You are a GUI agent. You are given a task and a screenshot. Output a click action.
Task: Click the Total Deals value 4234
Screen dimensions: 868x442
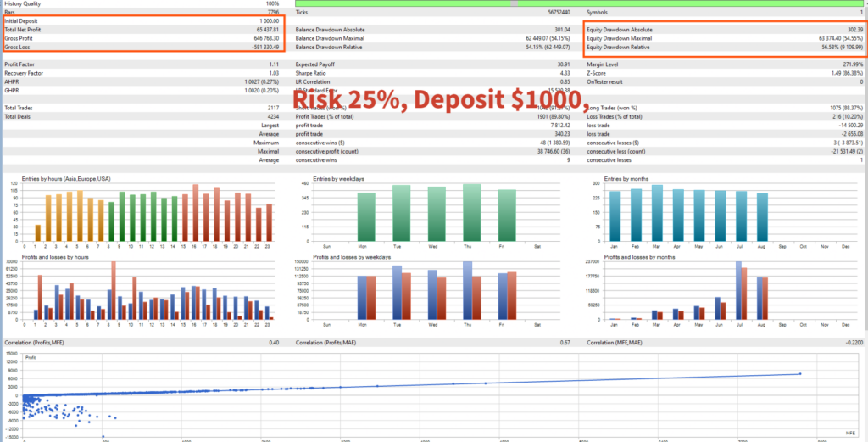coord(273,117)
